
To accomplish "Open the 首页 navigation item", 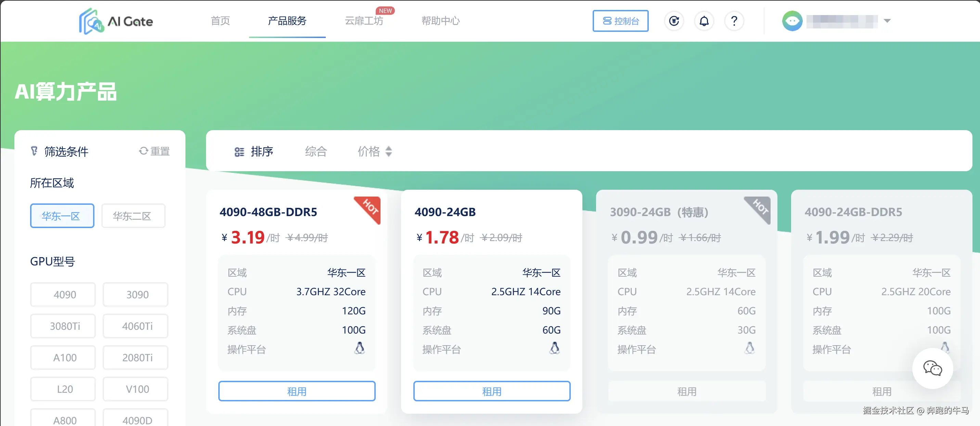I will click(220, 21).
